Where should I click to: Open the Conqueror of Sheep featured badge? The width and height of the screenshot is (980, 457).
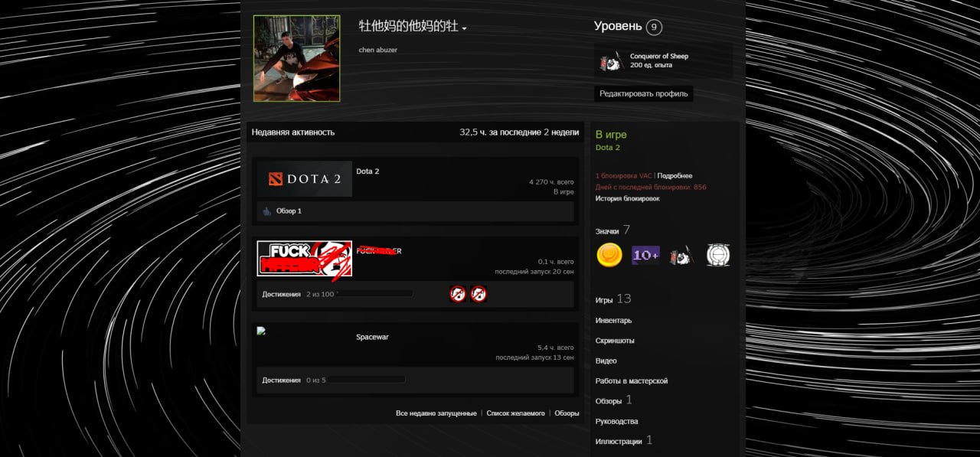pos(612,61)
